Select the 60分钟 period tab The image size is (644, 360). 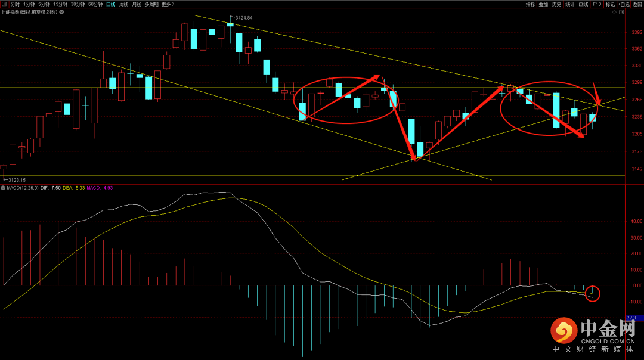[95, 4]
